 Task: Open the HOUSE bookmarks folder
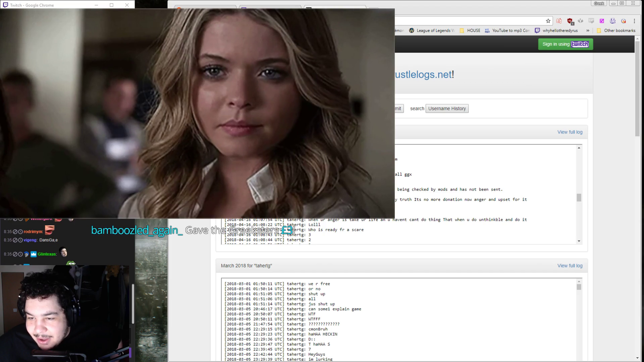point(470,31)
